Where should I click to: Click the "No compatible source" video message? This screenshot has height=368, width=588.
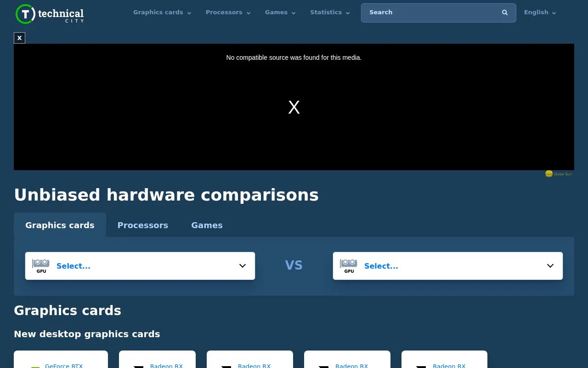pos(294,57)
